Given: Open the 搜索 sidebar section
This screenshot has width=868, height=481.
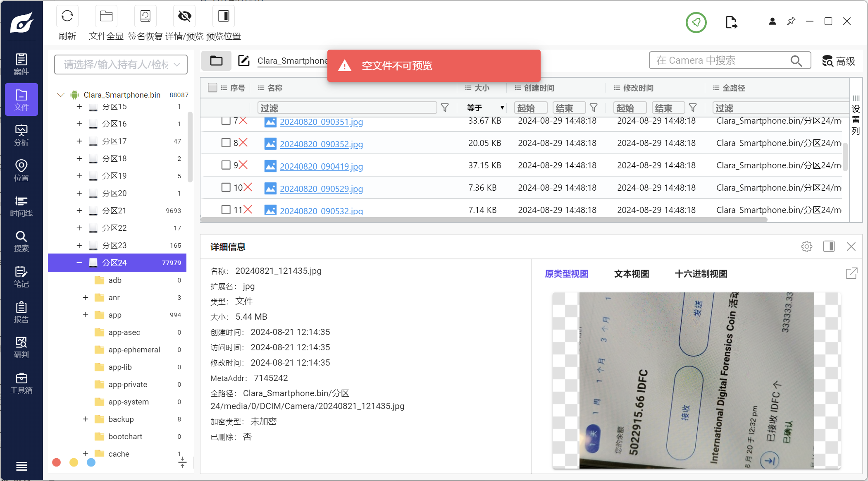Looking at the screenshot, I should [21, 241].
